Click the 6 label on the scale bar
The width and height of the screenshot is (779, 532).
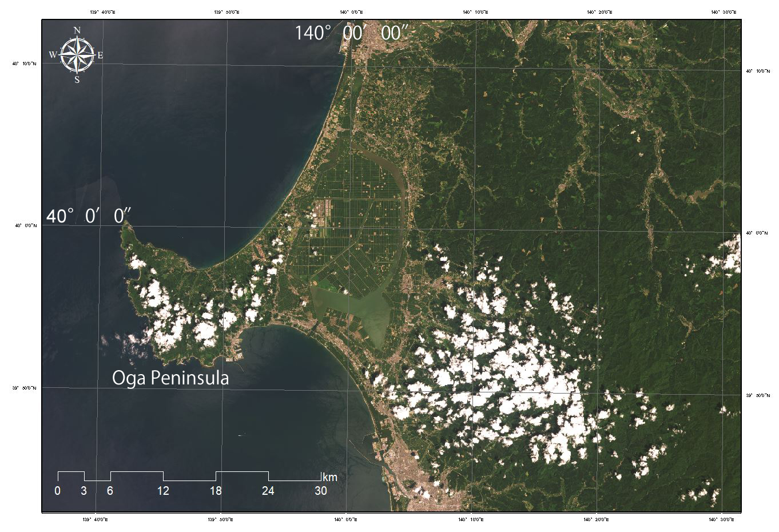(110, 491)
